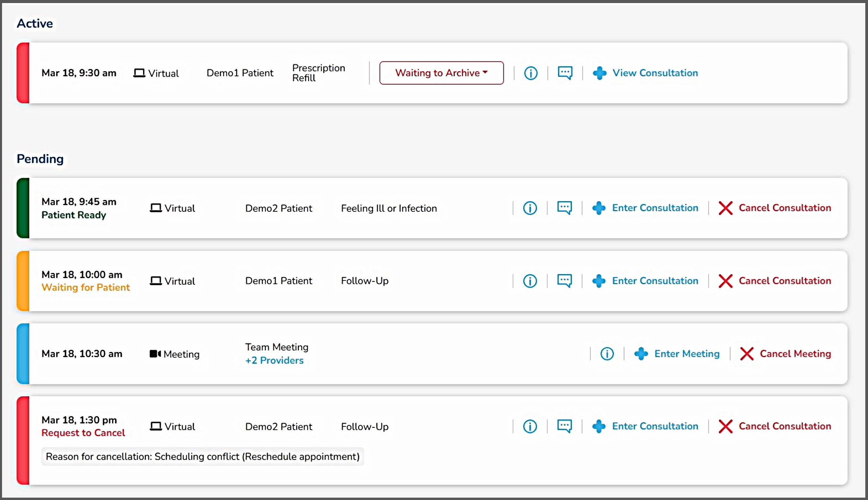Click Cancel Meeting at 10:30 am
868x500 pixels.
tap(786, 354)
